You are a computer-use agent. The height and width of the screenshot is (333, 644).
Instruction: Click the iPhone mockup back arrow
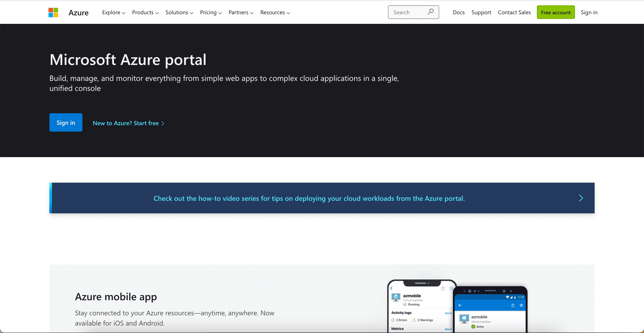coord(391,288)
